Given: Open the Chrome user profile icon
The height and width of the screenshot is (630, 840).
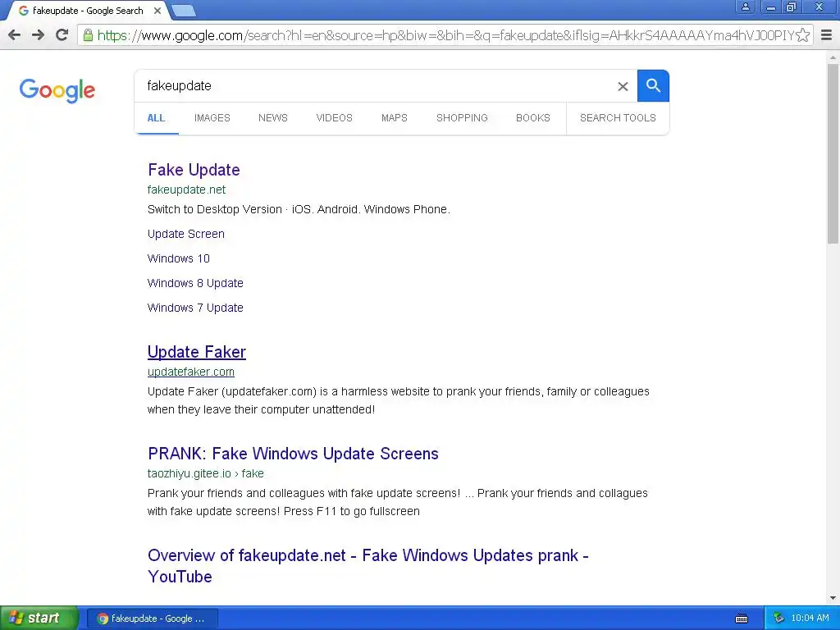Looking at the screenshot, I should pos(745,7).
